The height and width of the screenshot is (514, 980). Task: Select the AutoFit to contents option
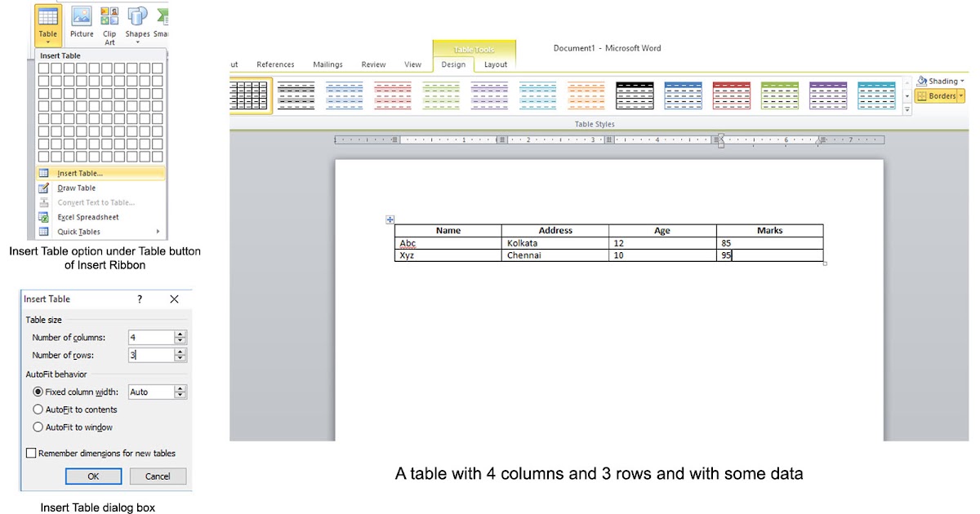pos(38,410)
